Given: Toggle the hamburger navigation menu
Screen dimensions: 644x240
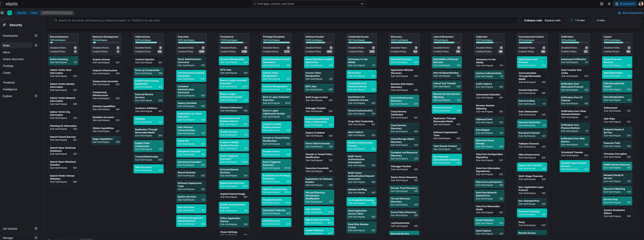Looking at the screenshot, I should coord(2,13).
